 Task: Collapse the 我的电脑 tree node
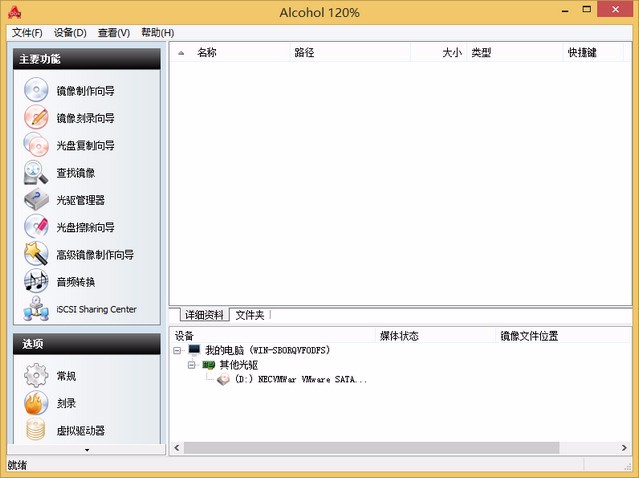(177, 350)
